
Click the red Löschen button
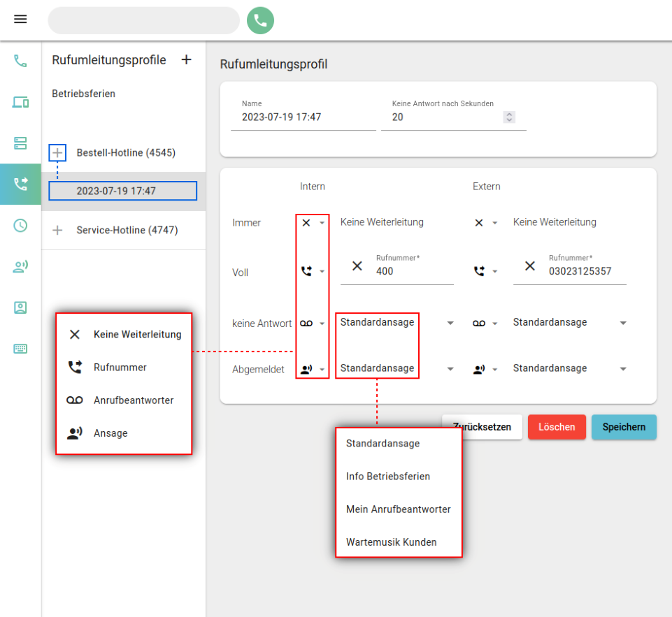tap(557, 427)
